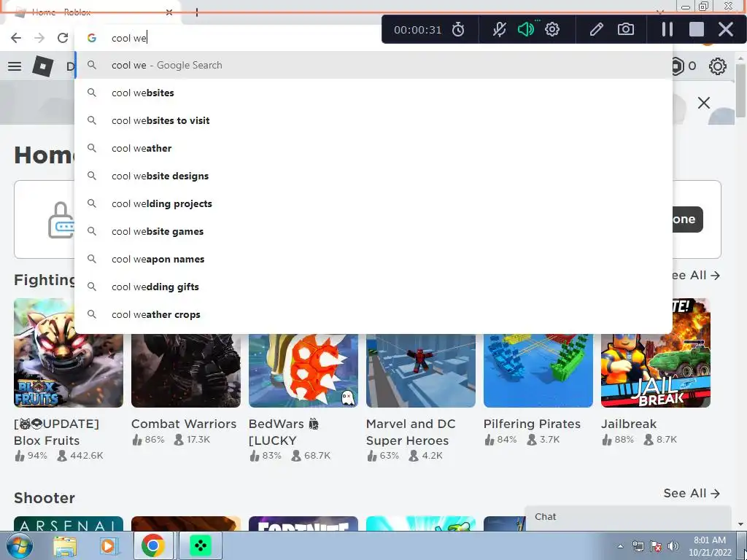The image size is (747, 560).
Task: Open the volume tray icon
Action: (x=673, y=546)
